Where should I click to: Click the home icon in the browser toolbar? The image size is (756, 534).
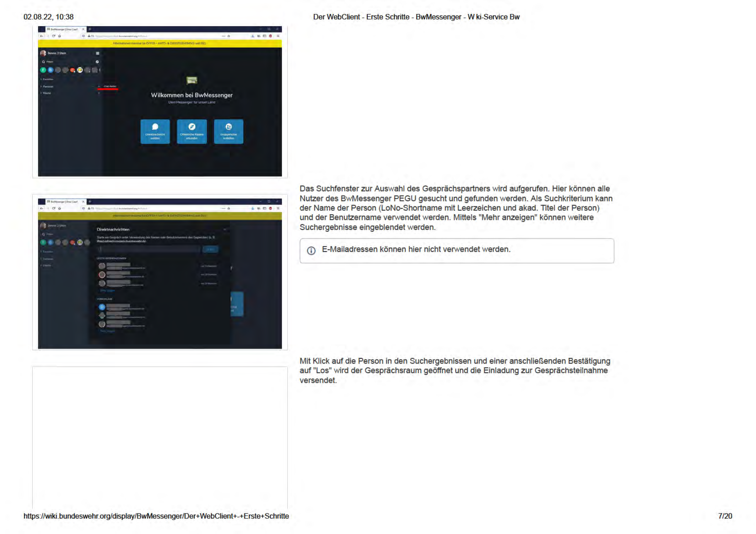(x=59, y=36)
